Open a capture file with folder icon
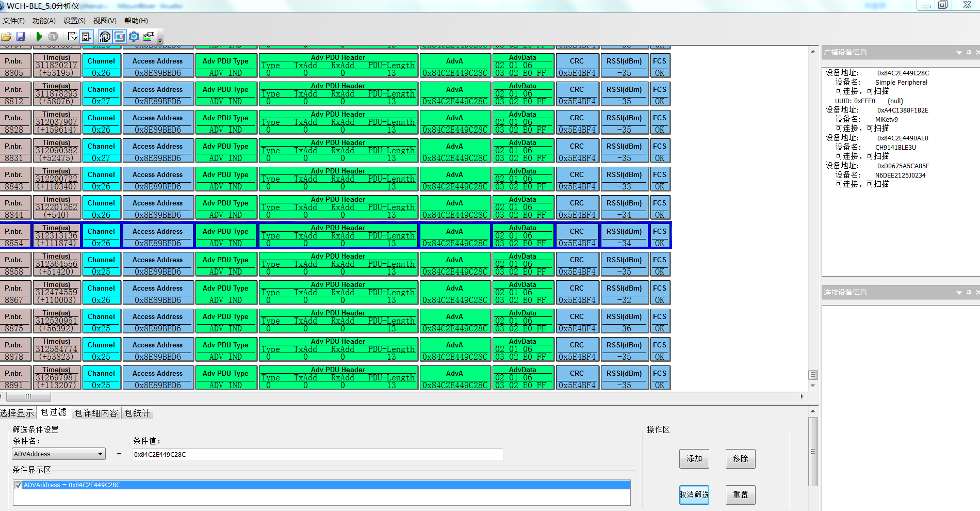The width and height of the screenshot is (980, 511). (x=6, y=37)
